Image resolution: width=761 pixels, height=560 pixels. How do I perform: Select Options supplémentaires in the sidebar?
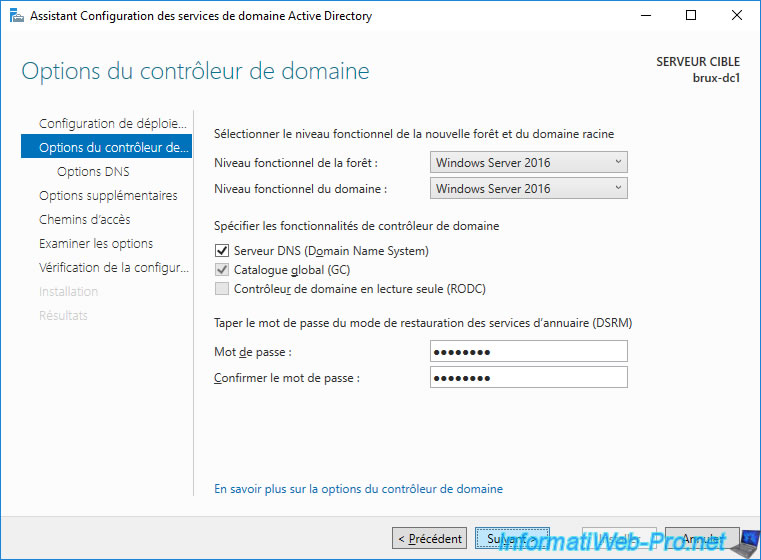(x=108, y=195)
